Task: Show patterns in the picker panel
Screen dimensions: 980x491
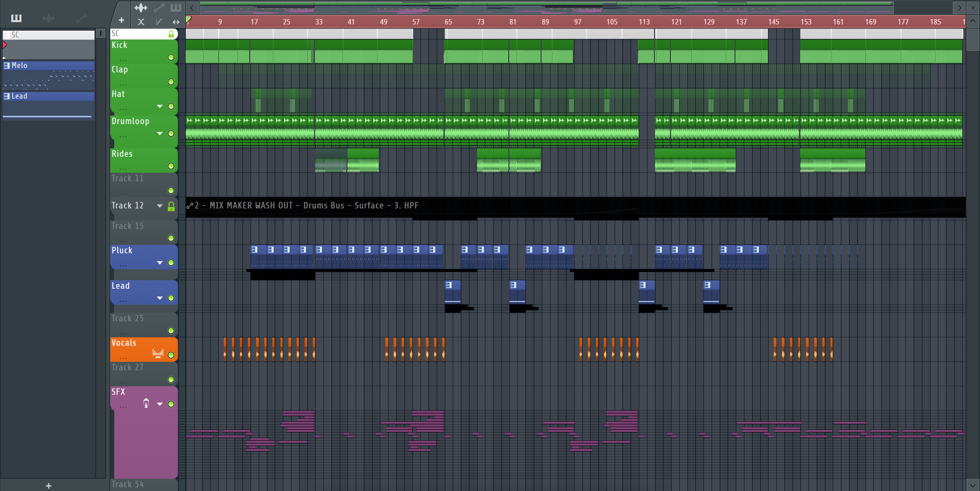Action: click(x=16, y=18)
